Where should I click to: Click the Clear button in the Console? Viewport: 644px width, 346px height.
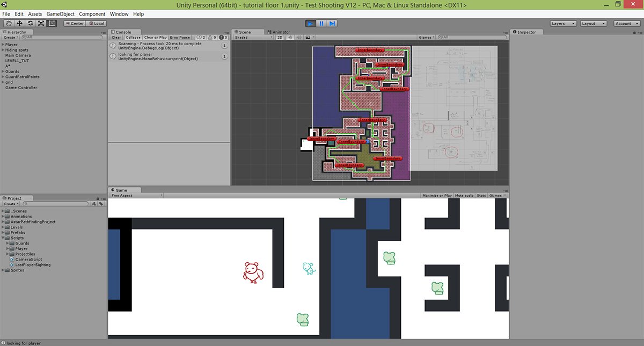(116, 37)
